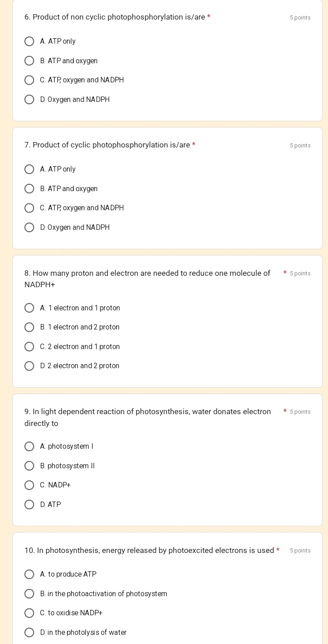Image resolution: width=328 pixels, height=644 pixels.
Task: Choose '2 electron and 2 proton' option
Action: [x=29, y=366]
